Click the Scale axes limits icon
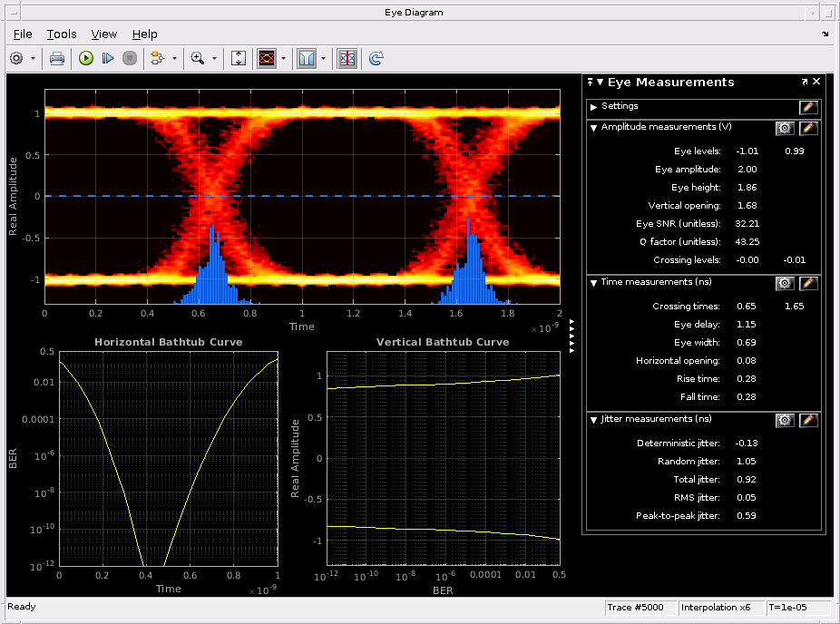This screenshot has width=840, height=624. [x=239, y=58]
